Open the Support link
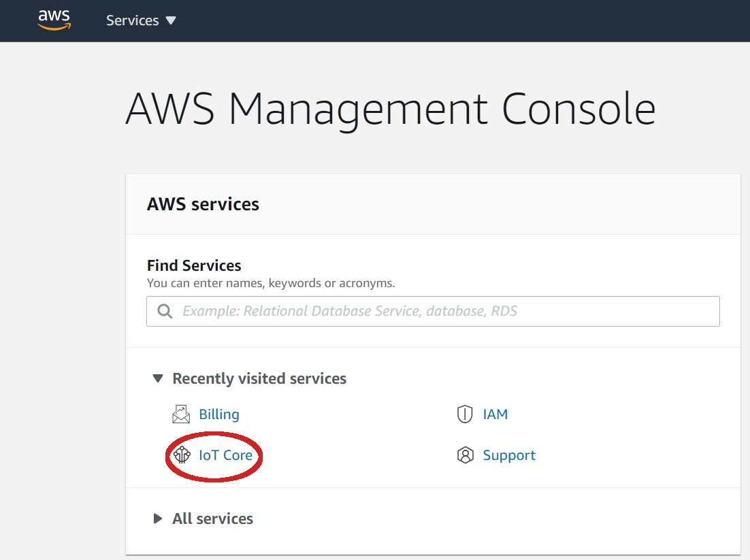Screen dimensions: 750x560 [509, 455]
